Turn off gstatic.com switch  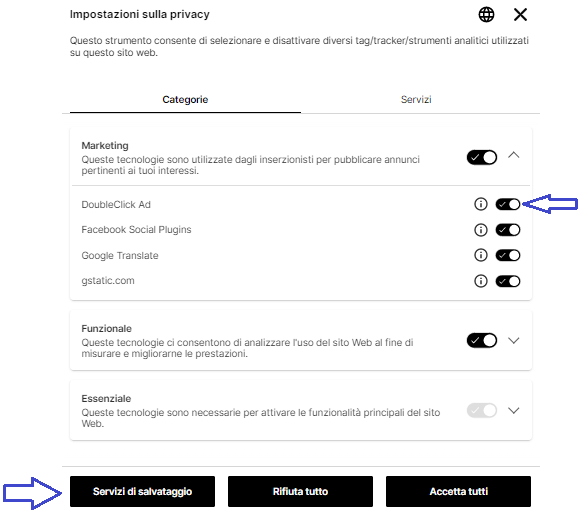point(508,281)
